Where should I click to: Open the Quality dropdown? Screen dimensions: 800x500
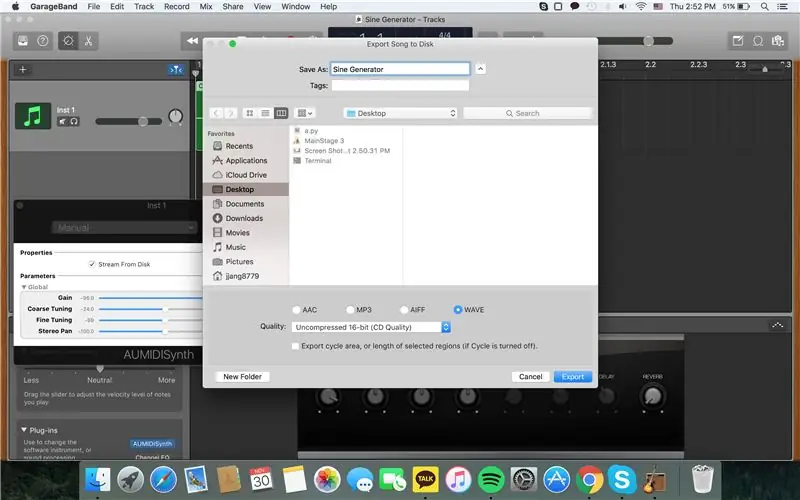pos(371,327)
